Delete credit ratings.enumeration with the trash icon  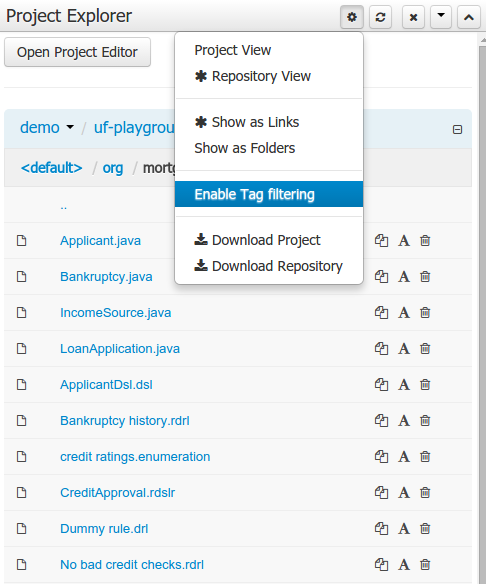click(x=425, y=457)
